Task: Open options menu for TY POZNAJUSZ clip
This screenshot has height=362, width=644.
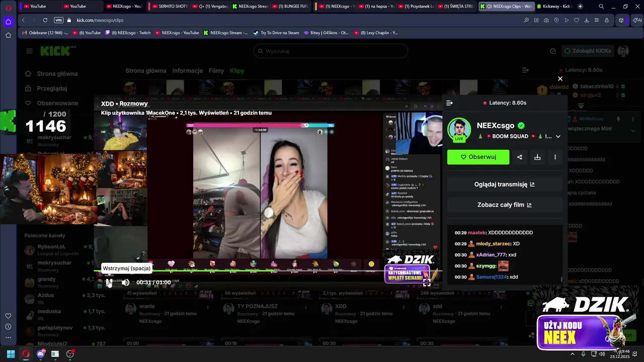Action: tap(306, 307)
